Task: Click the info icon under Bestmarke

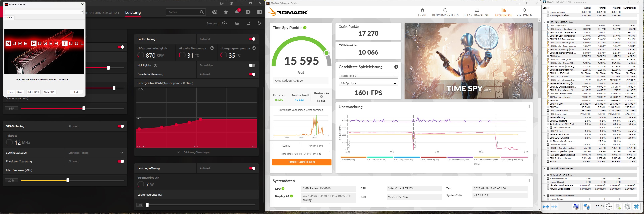Action: [x=322, y=97]
